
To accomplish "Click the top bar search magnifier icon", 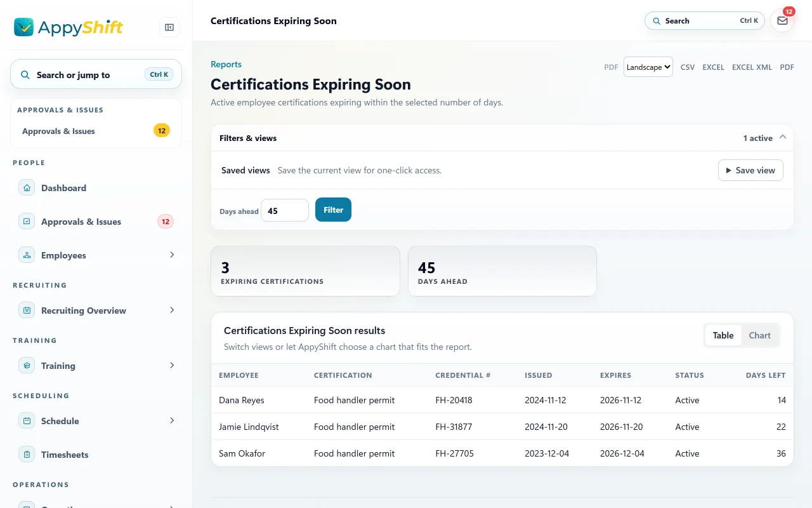I will tap(657, 21).
